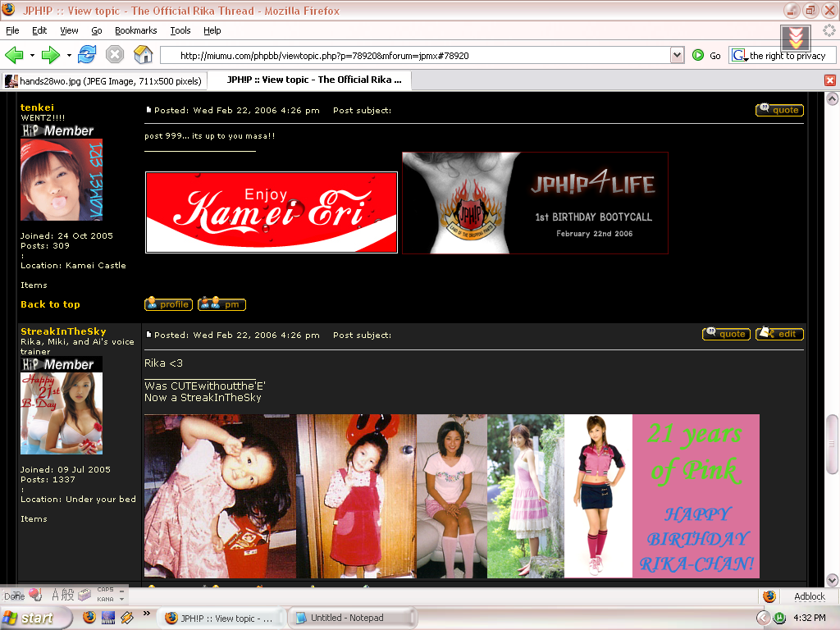Open the IME language bar options arrow
840x630 pixels.
122,599
